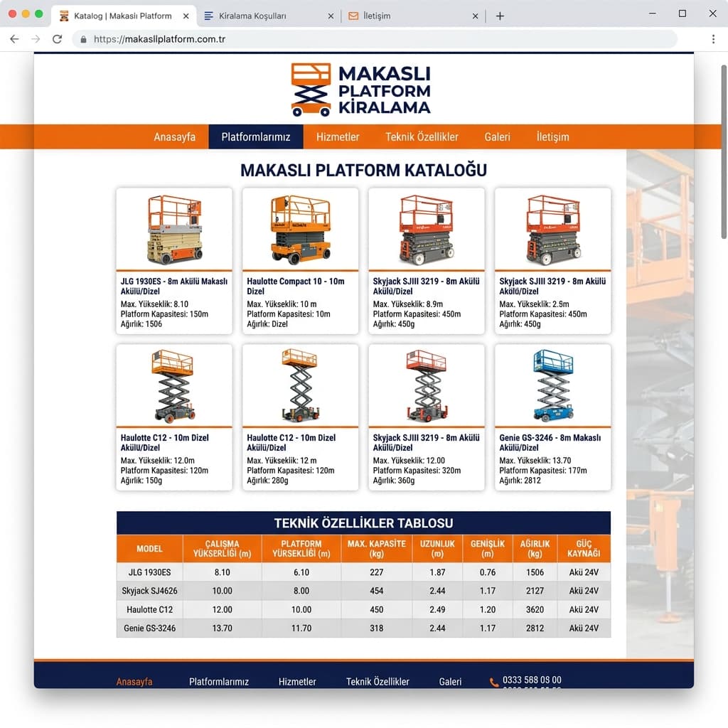
Task: Open Teknik Özellikler in the top navigation
Action: click(422, 137)
